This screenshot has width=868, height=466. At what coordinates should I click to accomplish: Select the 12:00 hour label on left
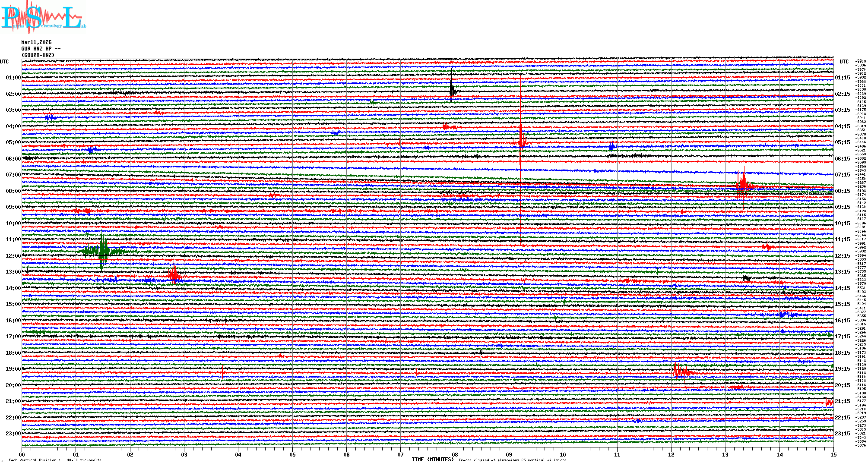click(13, 256)
